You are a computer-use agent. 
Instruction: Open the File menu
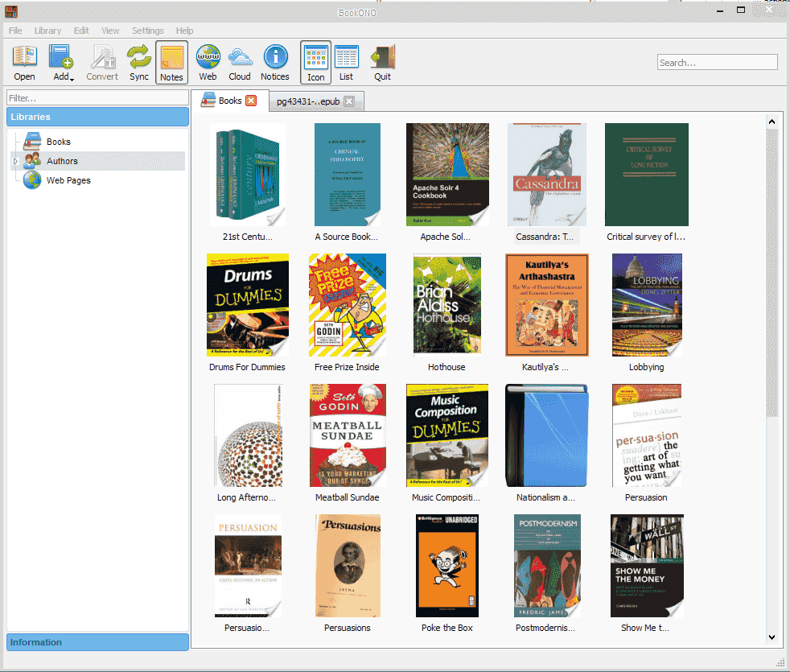pyautogui.click(x=15, y=31)
